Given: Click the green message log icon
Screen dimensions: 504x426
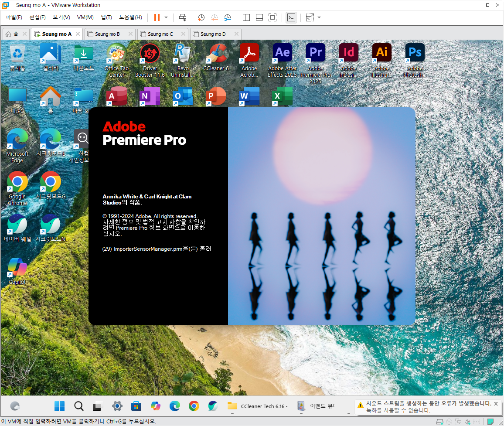Looking at the screenshot, I should [490, 422].
